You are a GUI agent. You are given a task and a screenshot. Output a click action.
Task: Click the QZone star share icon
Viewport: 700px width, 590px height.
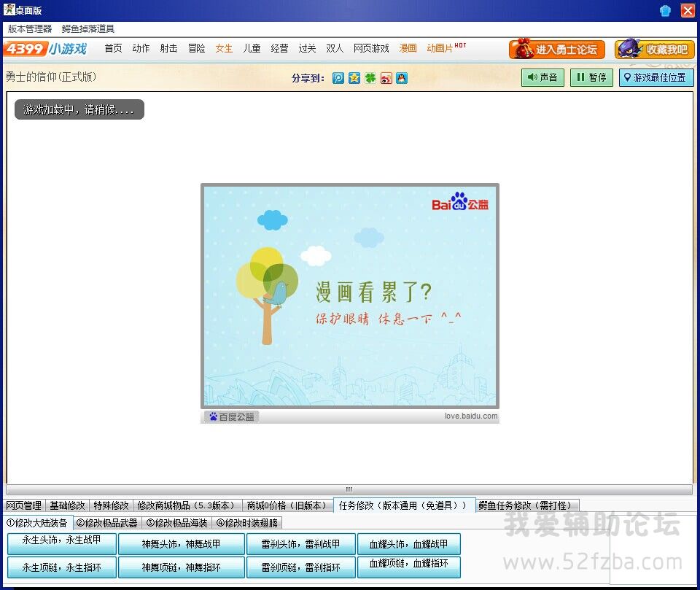point(354,78)
